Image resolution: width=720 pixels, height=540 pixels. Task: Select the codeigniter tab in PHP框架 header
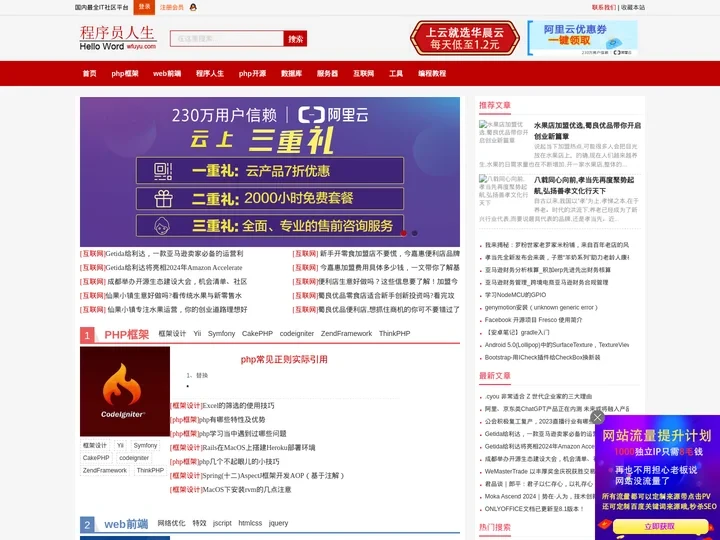pyautogui.click(x=297, y=333)
